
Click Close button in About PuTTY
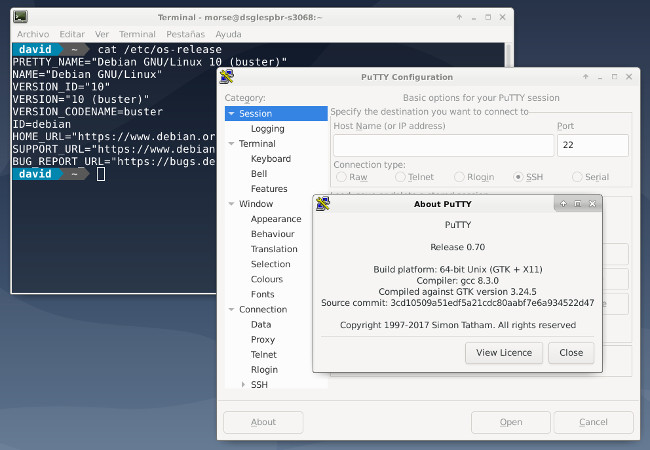click(x=571, y=353)
